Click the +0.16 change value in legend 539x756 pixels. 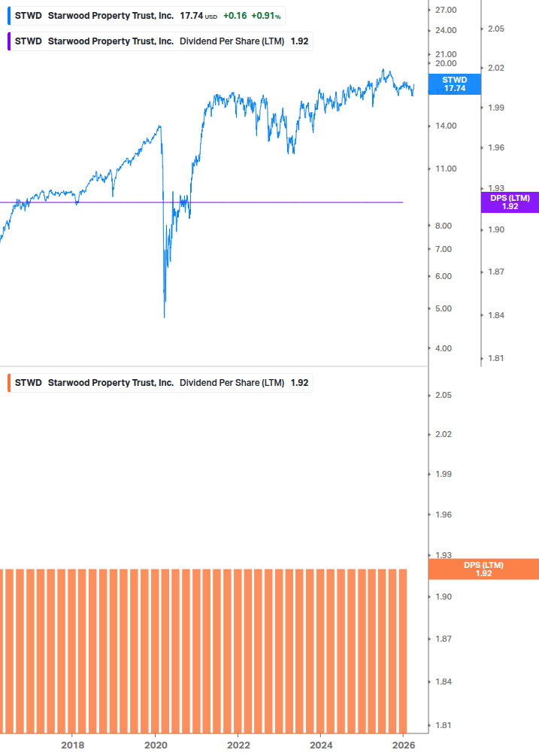point(235,16)
